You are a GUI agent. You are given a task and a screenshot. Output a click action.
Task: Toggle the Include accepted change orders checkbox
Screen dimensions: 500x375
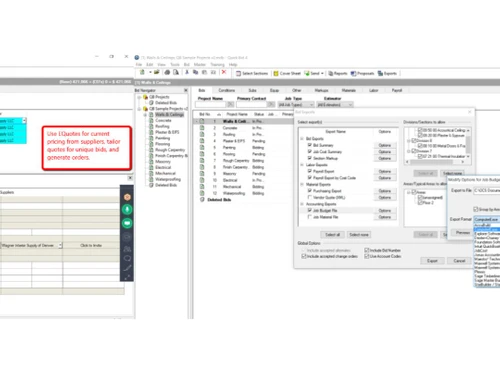point(304,256)
